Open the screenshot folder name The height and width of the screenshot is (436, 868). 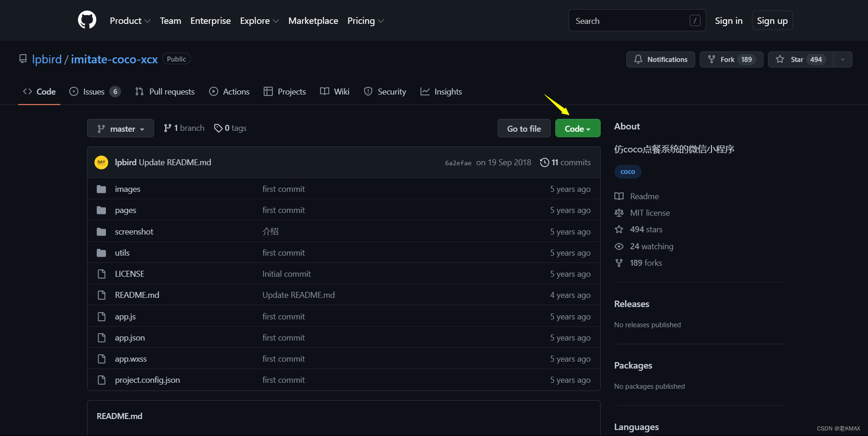point(134,232)
